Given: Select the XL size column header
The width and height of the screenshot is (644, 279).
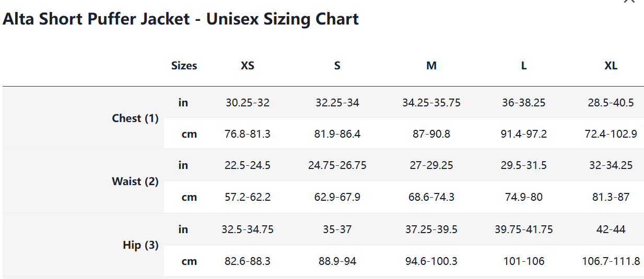Looking at the screenshot, I should (611, 66).
